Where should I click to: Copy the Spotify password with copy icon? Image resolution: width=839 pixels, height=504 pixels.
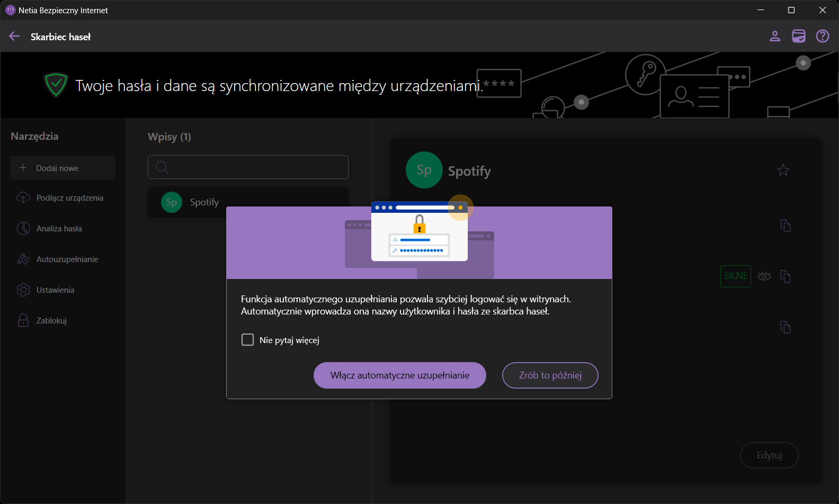tap(786, 276)
